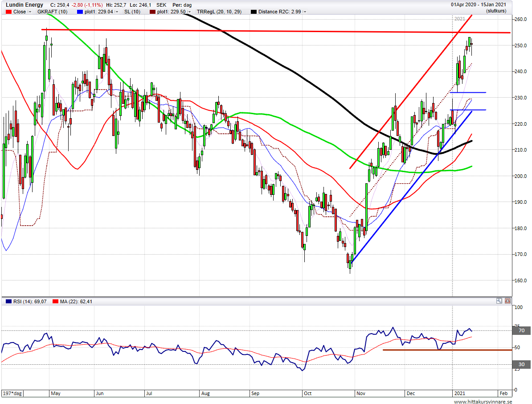Image resolution: width=532 pixels, height=404 pixels.
Task: Click the Close legend label
Action: pos(20,12)
